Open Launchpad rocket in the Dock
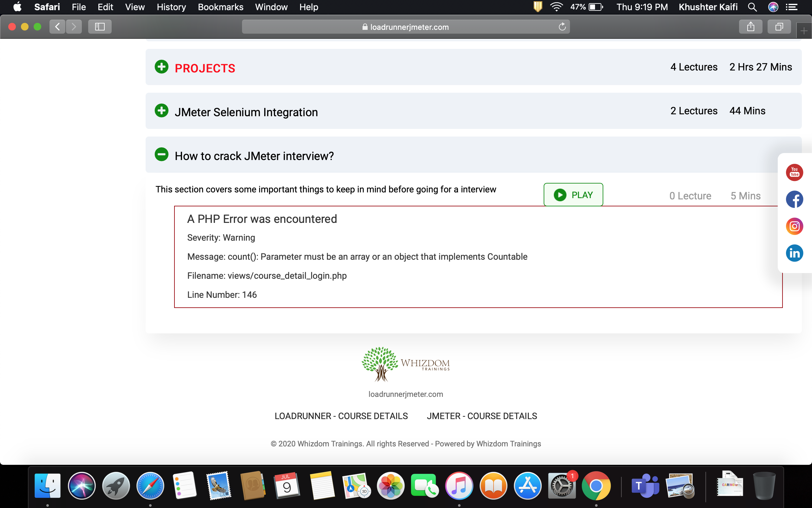This screenshot has width=812, height=508. click(x=116, y=486)
